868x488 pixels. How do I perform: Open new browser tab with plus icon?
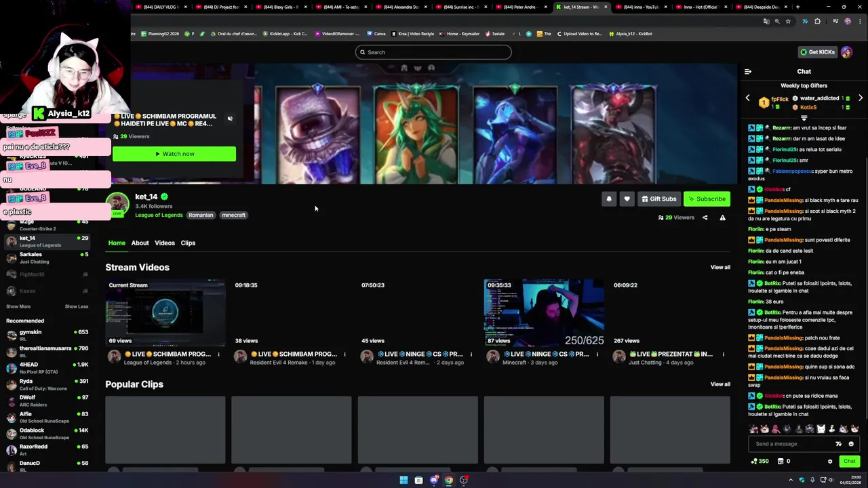click(x=797, y=7)
